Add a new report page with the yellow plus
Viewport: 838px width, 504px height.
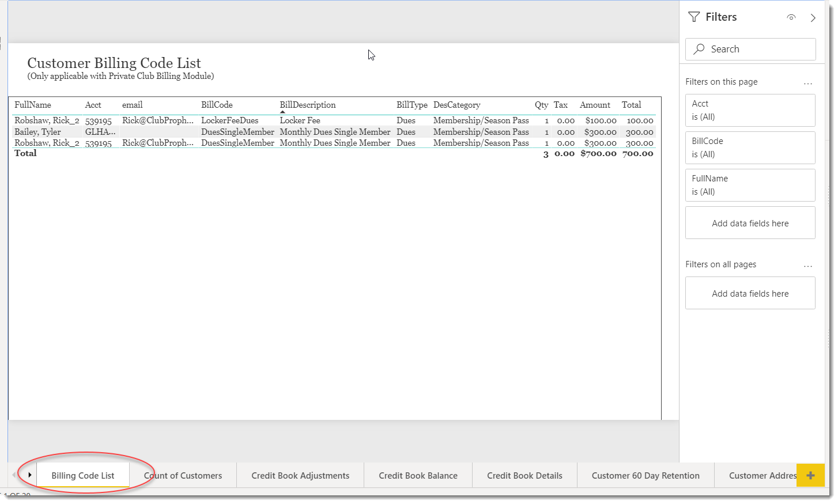[810, 475]
